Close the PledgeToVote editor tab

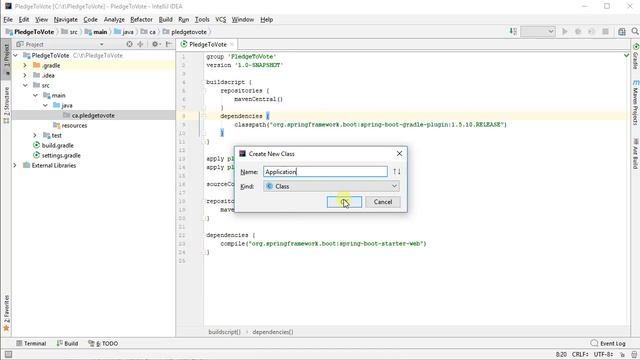click(232, 44)
